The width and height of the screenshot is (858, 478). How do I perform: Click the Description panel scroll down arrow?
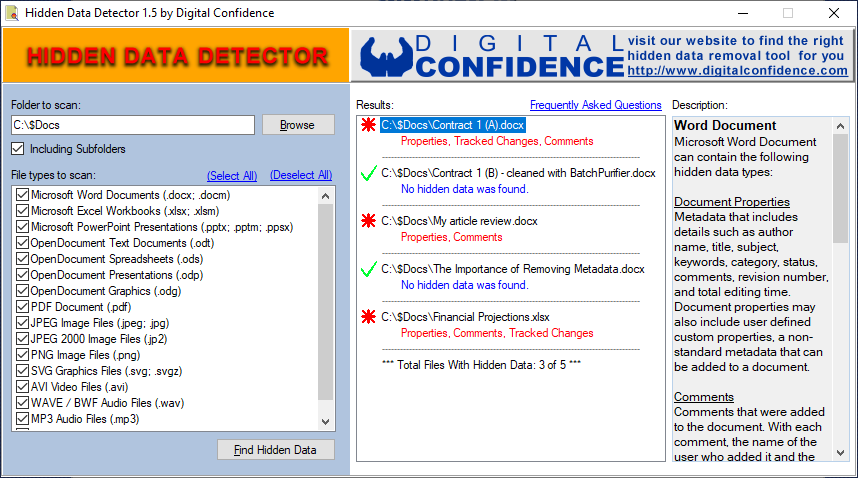[x=840, y=453]
